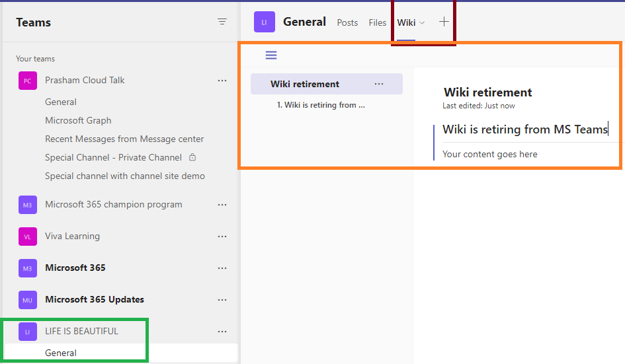
Task: Select the Microsoft 365 champion program team
Action: [114, 204]
